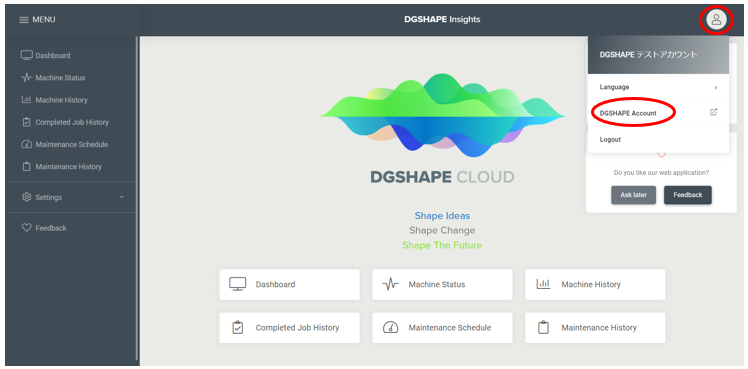Open the Completed Job History clipboard icon in the sidebar
This screenshot has width=748, height=369.
click(x=26, y=122)
